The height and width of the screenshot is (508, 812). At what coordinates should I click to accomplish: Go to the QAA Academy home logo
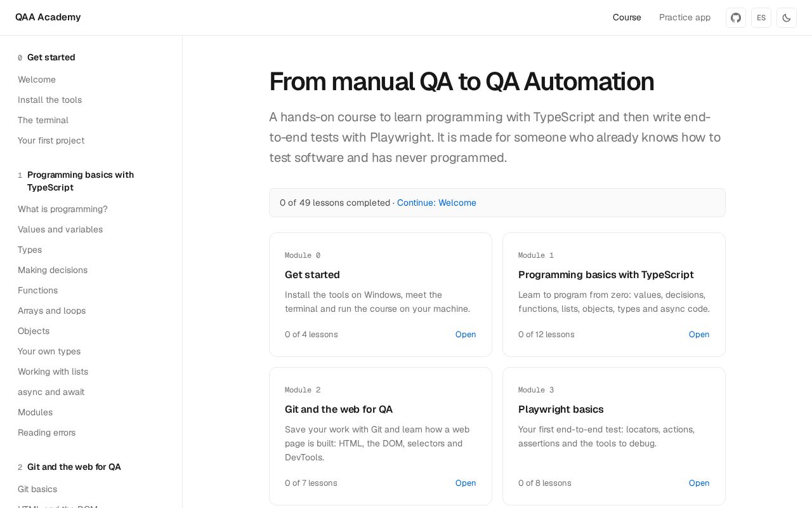48,17
